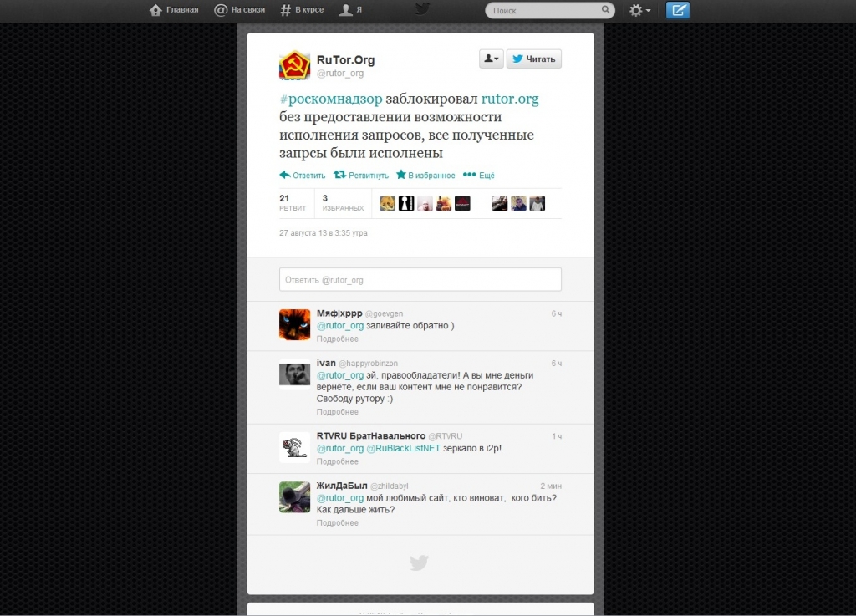Open the #роскомнадзор hashtag link

(330, 99)
